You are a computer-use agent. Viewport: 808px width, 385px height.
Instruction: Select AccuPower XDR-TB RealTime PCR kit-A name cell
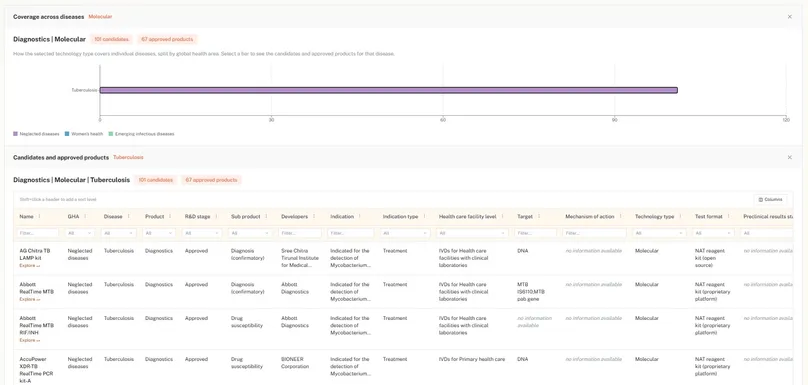(x=36, y=370)
